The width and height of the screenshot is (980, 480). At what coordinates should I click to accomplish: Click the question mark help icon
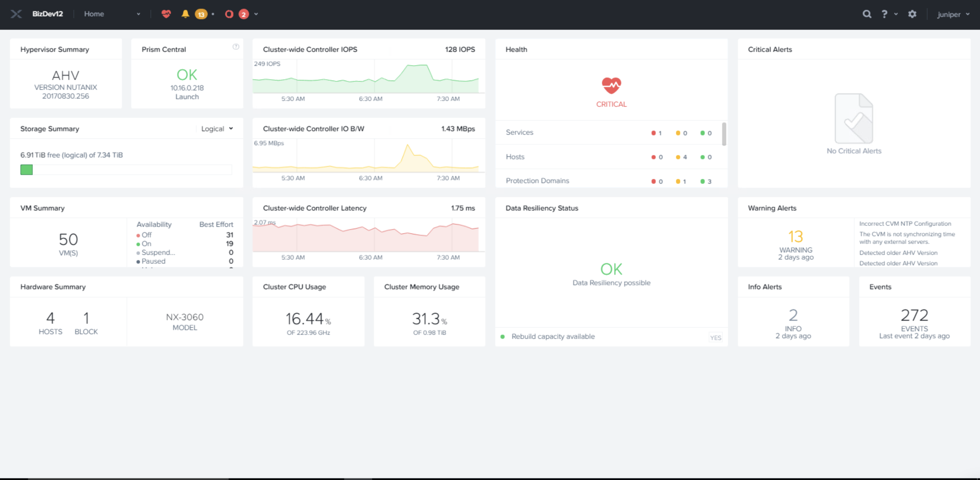(x=884, y=14)
